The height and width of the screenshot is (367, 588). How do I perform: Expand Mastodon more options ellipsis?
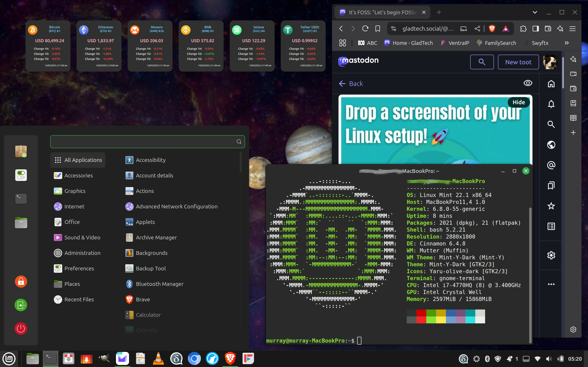click(x=551, y=284)
